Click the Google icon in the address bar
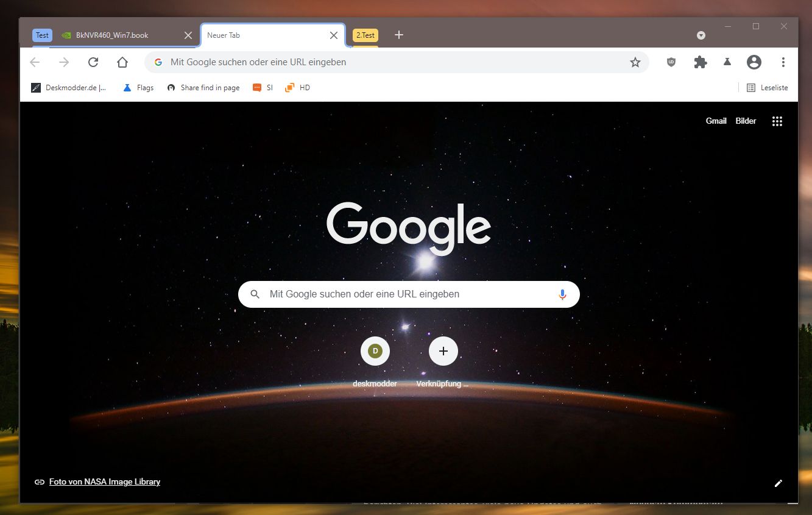Viewport: 812px width, 515px height. pos(158,62)
